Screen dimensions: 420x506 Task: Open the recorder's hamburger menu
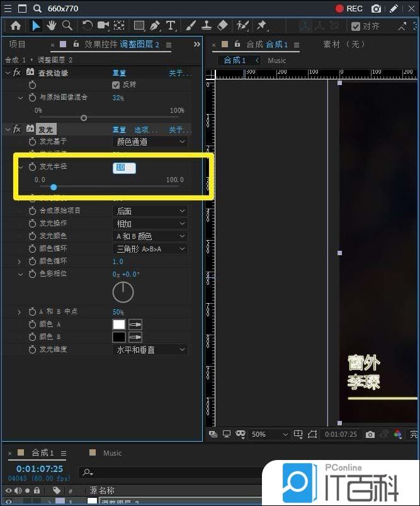pos(8,8)
